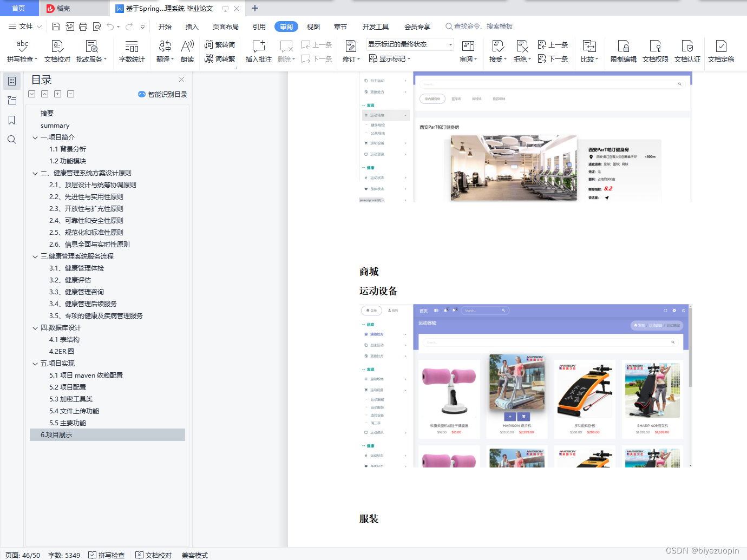Screen dimensions: 747x560
Task: Click the 字数: 5349 indicator
Action: click(x=64, y=555)
